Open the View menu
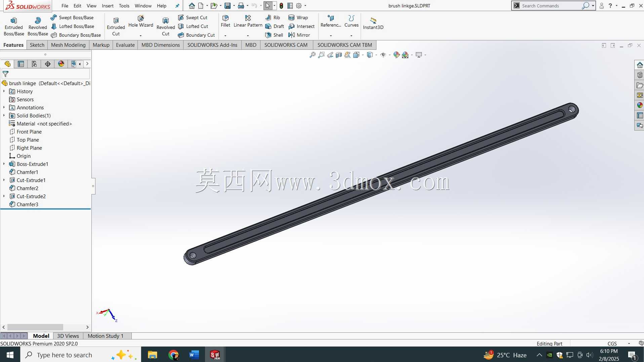 pyautogui.click(x=91, y=6)
